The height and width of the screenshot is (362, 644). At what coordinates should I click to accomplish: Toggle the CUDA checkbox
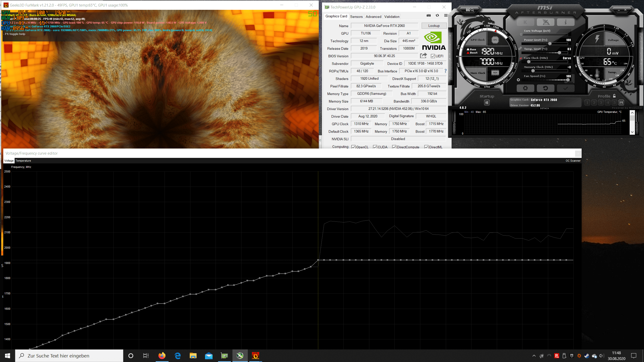click(375, 147)
